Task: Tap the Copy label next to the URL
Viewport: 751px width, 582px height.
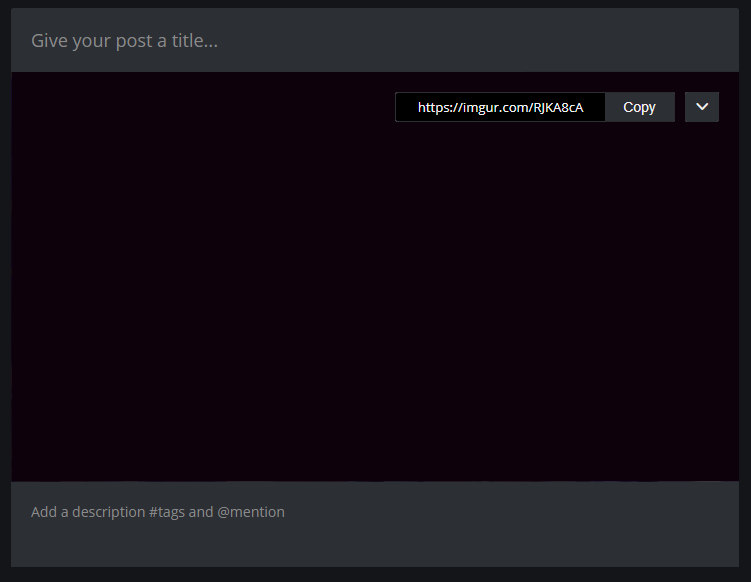Action: tap(639, 107)
